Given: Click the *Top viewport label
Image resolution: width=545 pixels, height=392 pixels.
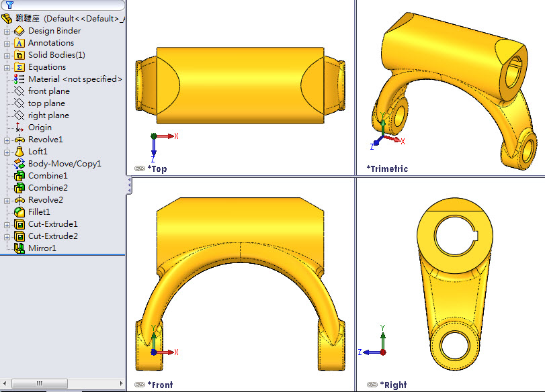Looking at the screenshot, I should point(157,168).
